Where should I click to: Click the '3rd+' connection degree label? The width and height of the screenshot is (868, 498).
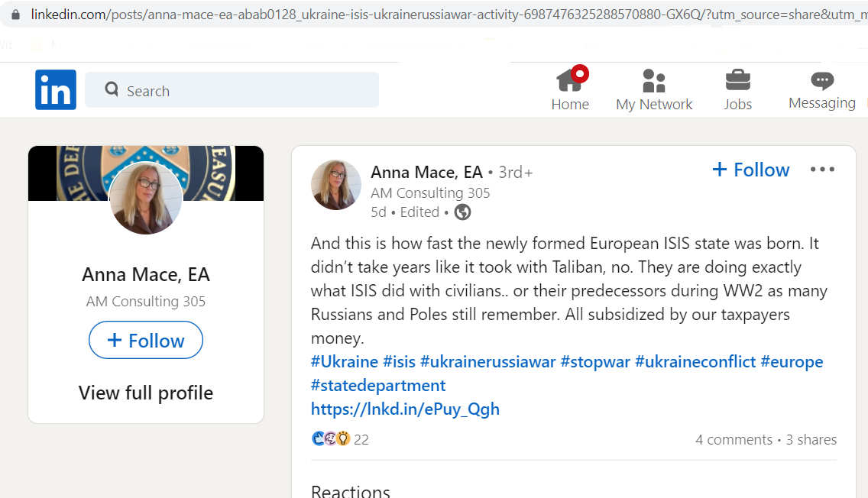pyautogui.click(x=515, y=172)
